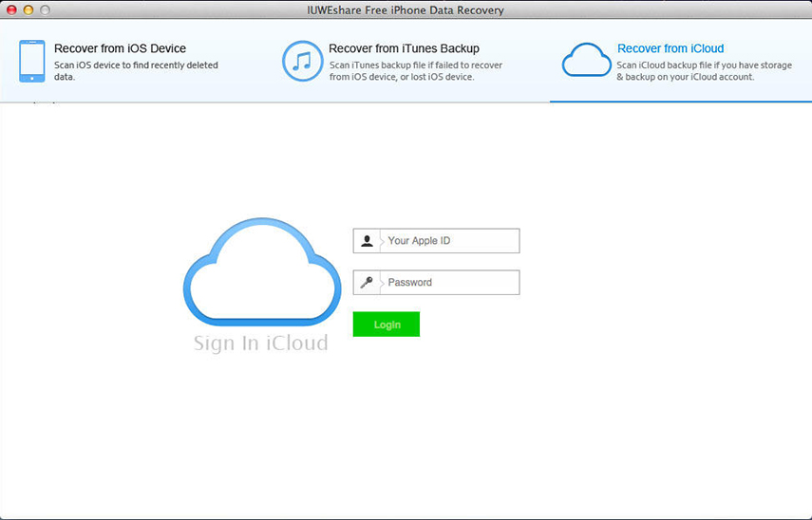Close the window with red button

coord(11,9)
